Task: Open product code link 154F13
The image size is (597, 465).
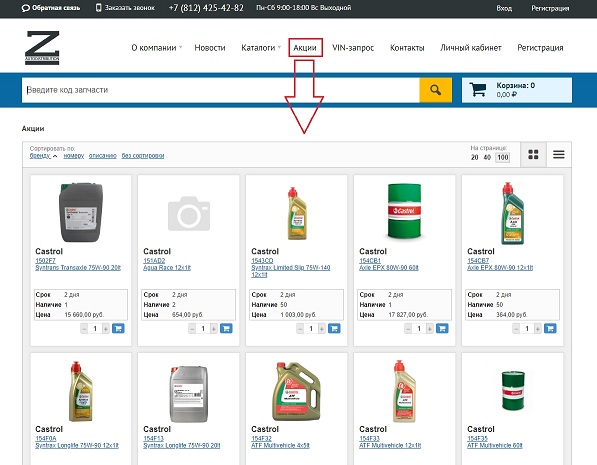Action: click(153, 438)
